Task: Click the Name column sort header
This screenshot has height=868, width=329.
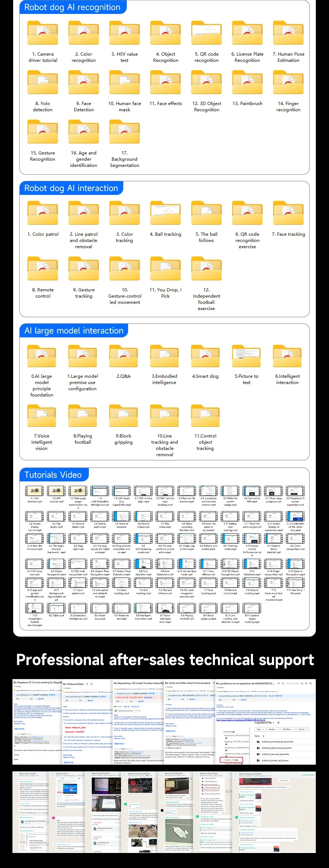Action: coord(257,735)
